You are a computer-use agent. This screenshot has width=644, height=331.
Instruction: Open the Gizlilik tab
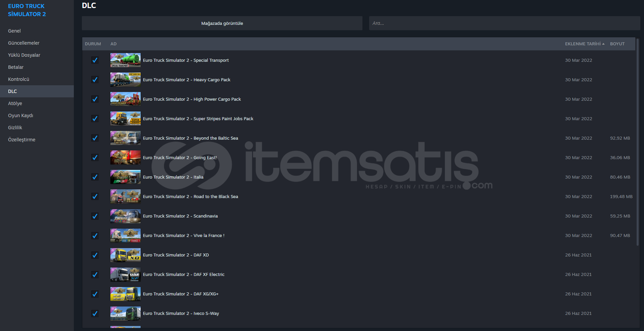pos(37,128)
